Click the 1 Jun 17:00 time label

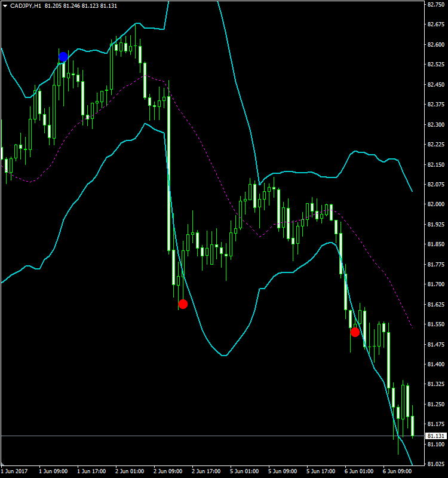tap(91, 471)
